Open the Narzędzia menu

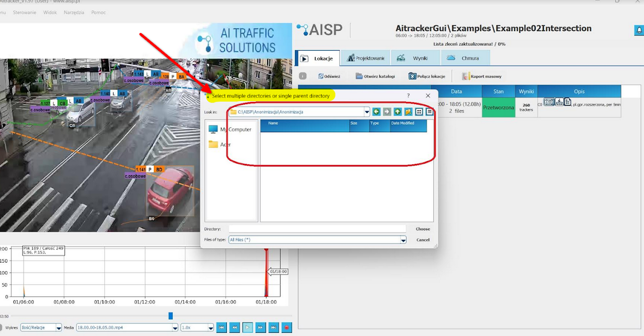[x=74, y=12]
